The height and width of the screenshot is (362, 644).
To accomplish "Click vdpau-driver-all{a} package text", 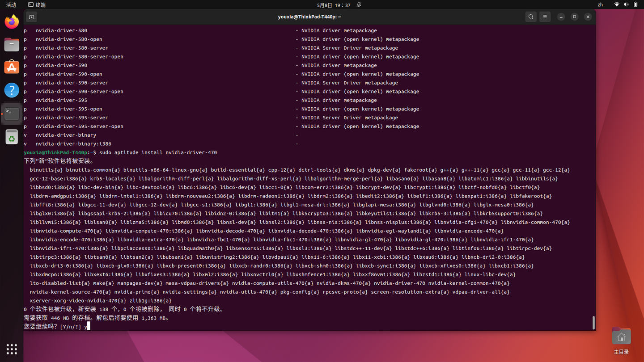I will coord(481,292).
